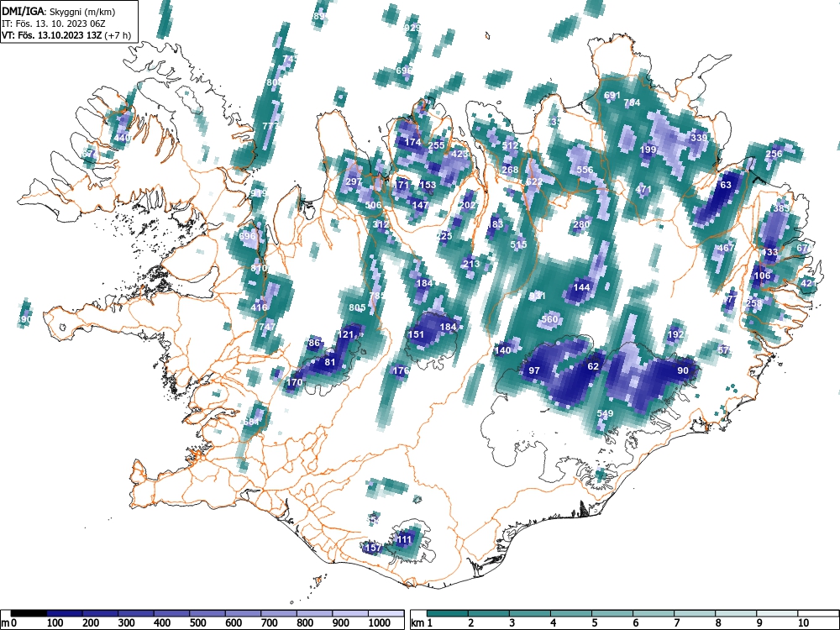Click the visibility value '339' on the map
The height and width of the screenshot is (630, 840).
(x=699, y=138)
